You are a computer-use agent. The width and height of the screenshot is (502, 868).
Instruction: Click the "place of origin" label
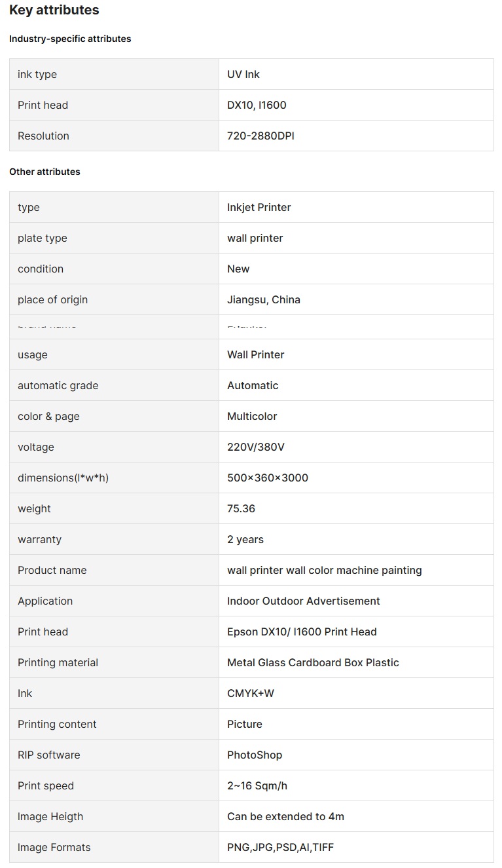52,300
